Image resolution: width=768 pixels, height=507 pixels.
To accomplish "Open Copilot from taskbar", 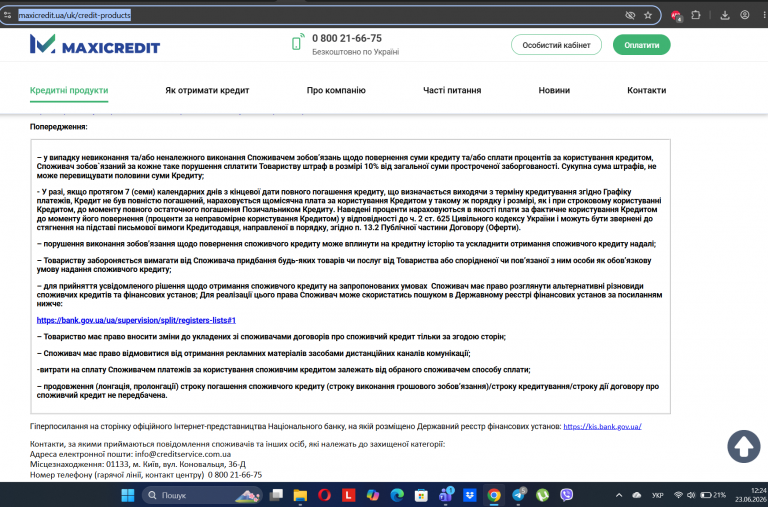I will click(x=373, y=495).
